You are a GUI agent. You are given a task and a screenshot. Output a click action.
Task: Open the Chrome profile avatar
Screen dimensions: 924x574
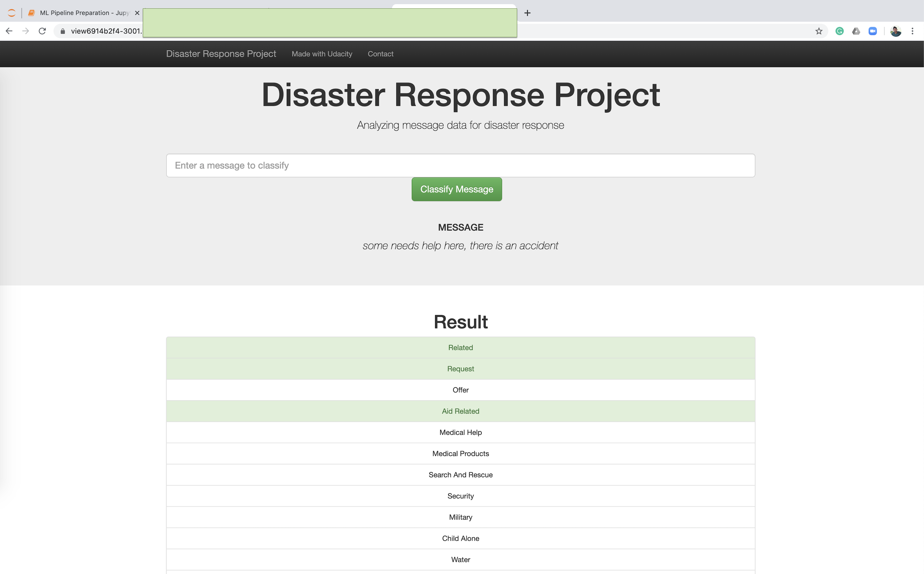click(x=895, y=31)
